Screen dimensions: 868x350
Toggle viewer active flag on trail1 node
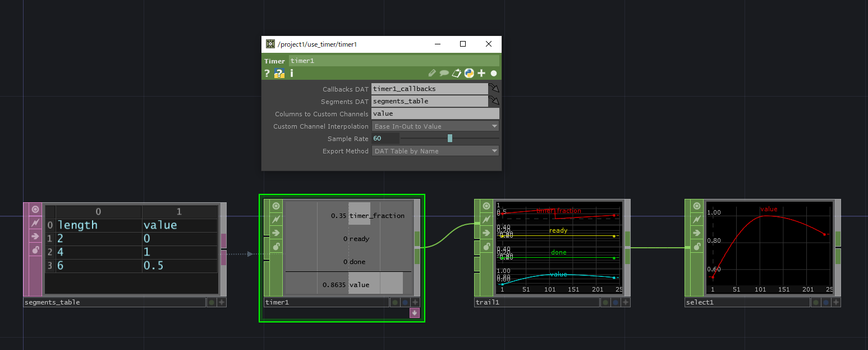coord(486,206)
